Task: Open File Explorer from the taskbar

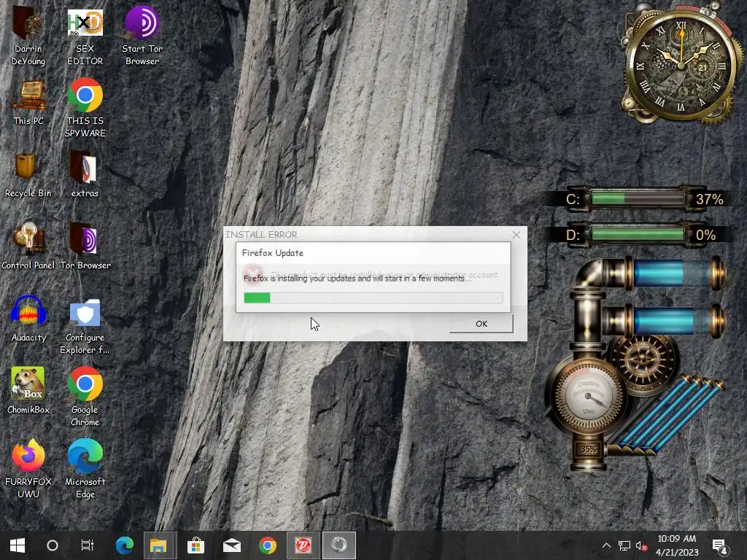Action: tap(160, 545)
